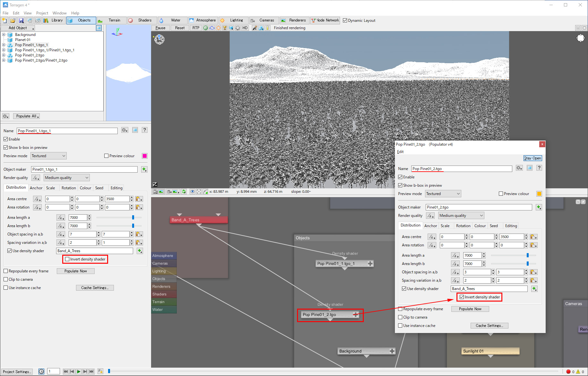This screenshot has height=376, width=588.
Task: Uncheck Invert density shader in popup
Action: click(462, 297)
